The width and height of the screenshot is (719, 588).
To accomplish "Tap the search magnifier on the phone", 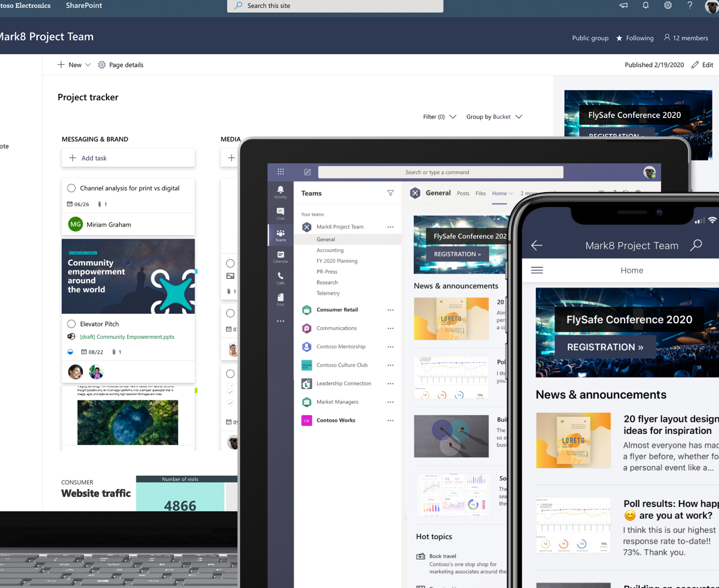I will [696, 245].
